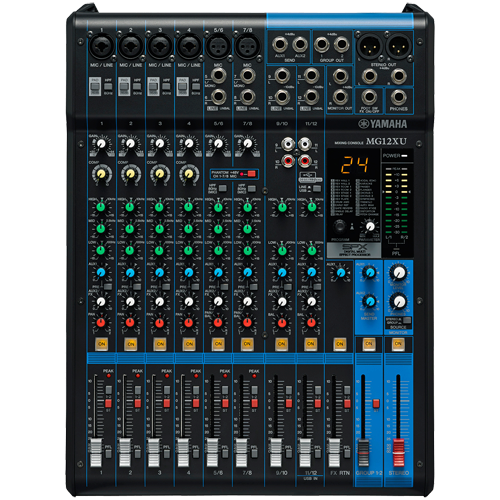
Task: Click the FOOT SW jack
Action: point(369,97)
